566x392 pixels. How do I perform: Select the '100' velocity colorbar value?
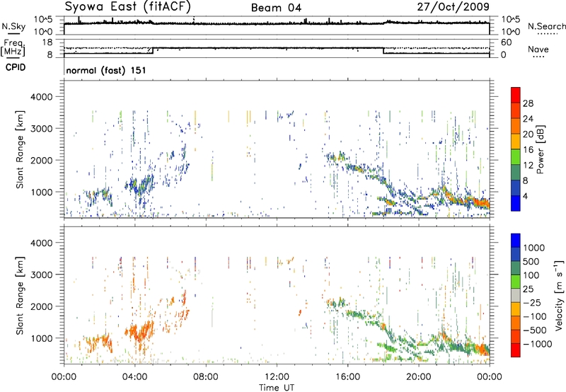pyautogui.click(x=533, y=275)
